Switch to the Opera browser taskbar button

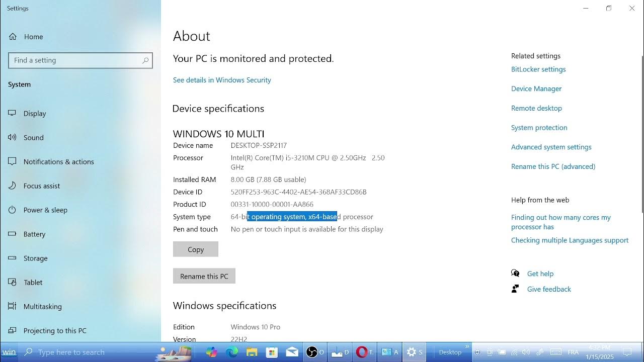pos(365,352)
